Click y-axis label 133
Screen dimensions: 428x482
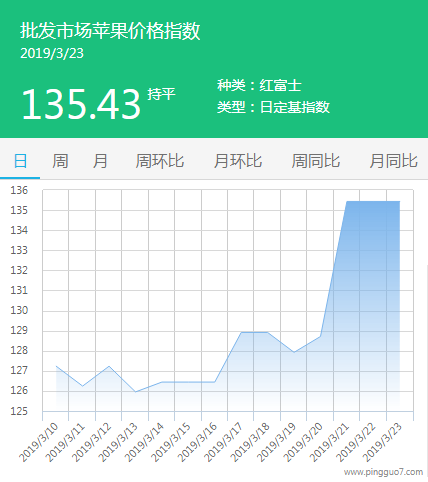pos(19,250)
